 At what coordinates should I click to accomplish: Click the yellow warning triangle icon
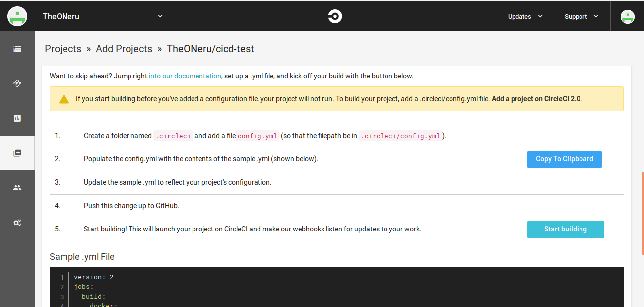(64, 99)
